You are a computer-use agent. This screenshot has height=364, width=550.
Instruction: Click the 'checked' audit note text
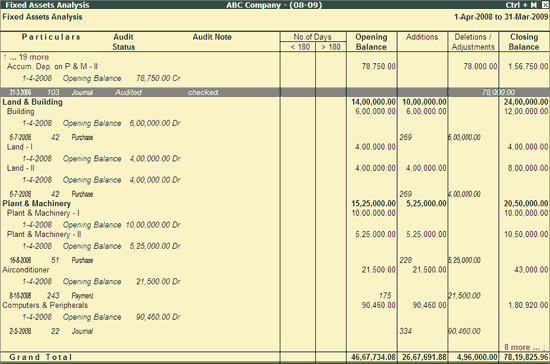203,92
